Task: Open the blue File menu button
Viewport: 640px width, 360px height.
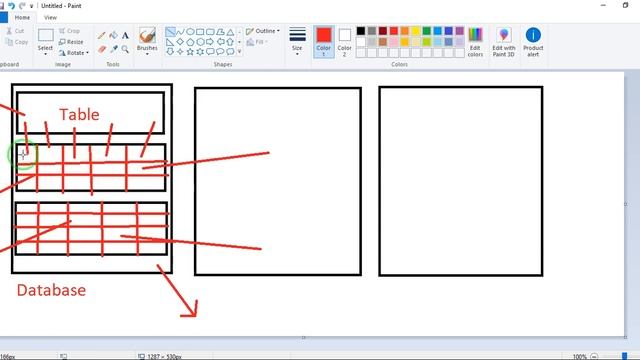Action: (3, 18)
